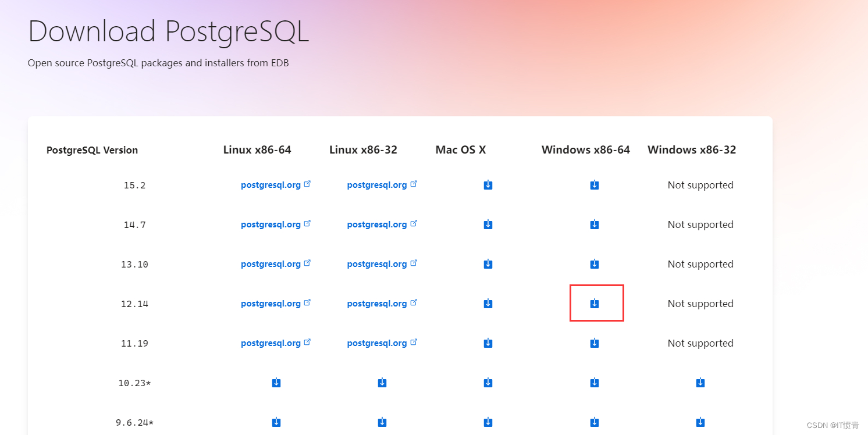Select version cell '11.19'
This screenshot has width=868, height=435.
click(x=134, y=344)
